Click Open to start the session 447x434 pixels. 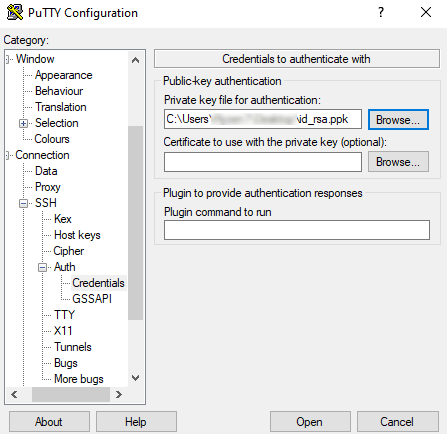tap(310, 422)
